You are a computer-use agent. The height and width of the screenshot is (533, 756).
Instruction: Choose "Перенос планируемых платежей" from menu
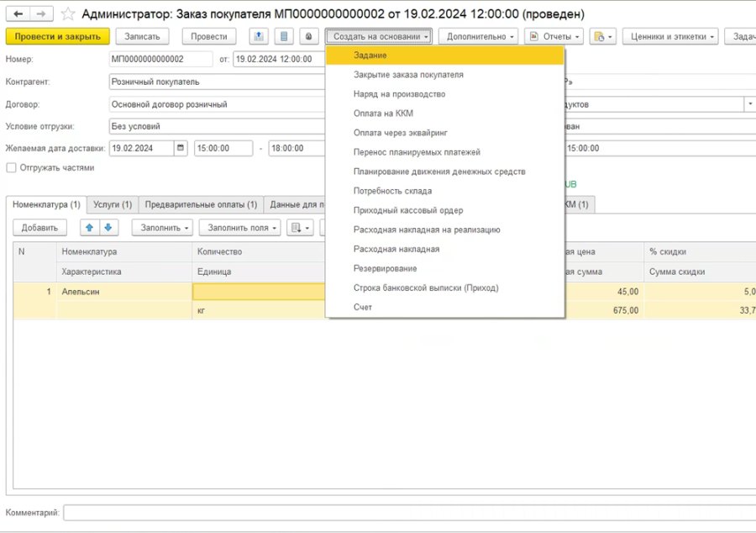[445, 152]
